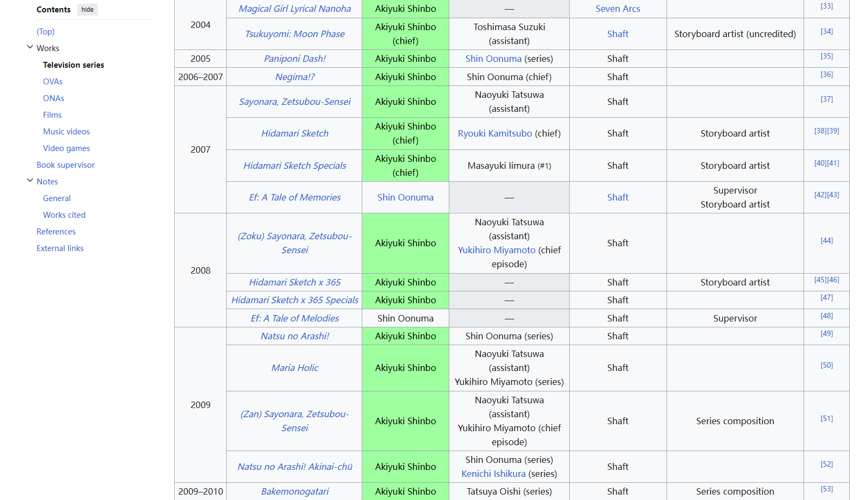Image resolution: width=868 pixels, height=500 pixels.
Task: Go to General notes subsection
Action: (x=57, y=198)
